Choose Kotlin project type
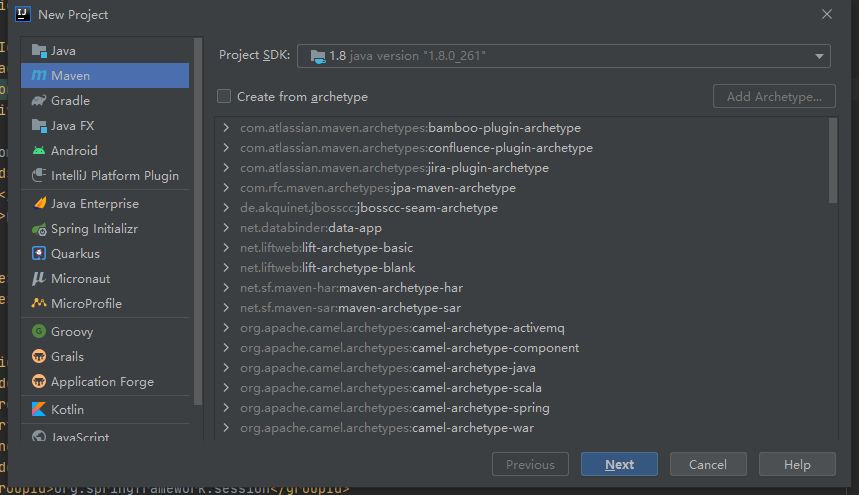The image size is (859, 495). (x=105, y=409)
